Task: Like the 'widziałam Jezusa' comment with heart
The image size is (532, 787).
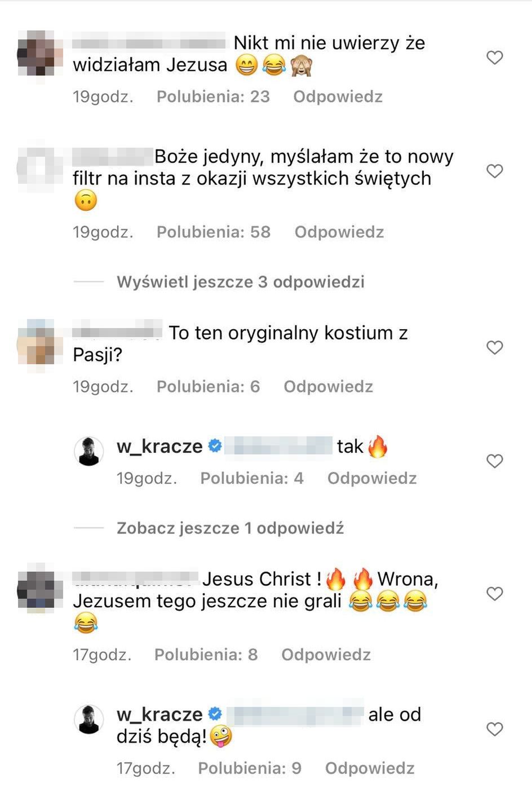Action: click(x=494, y=58)
